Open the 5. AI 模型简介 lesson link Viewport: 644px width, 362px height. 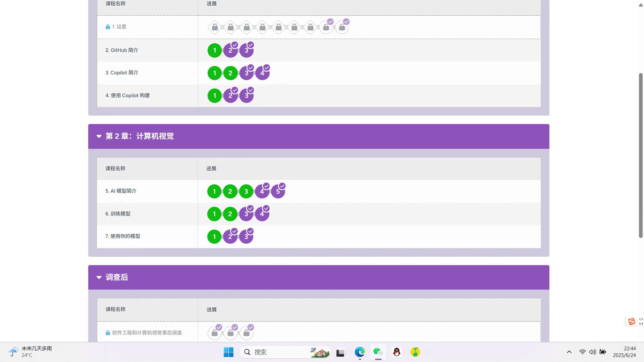tap(121, 191)
